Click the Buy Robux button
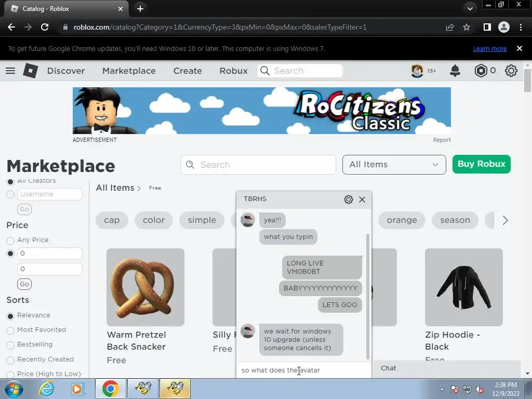 coord(481,164)
